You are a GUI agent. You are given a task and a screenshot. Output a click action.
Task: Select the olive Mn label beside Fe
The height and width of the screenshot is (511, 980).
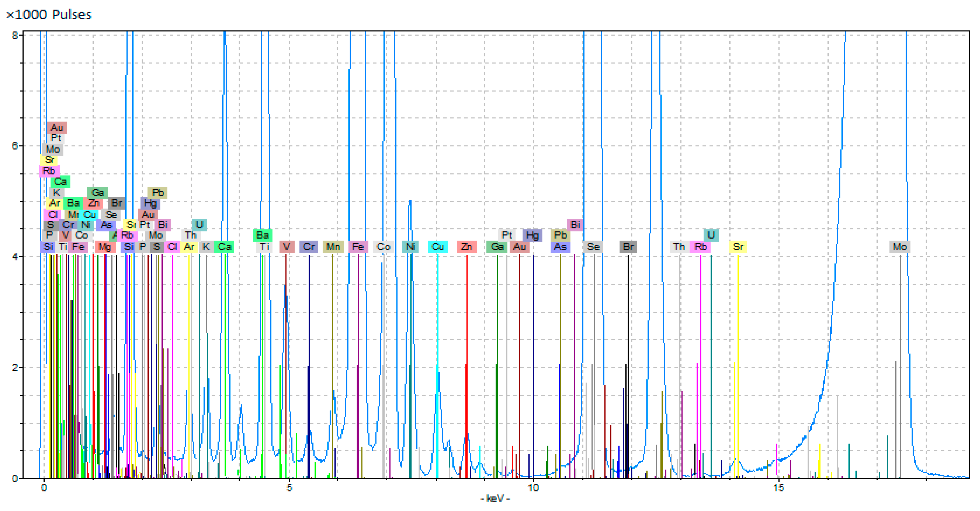[333, 247]
